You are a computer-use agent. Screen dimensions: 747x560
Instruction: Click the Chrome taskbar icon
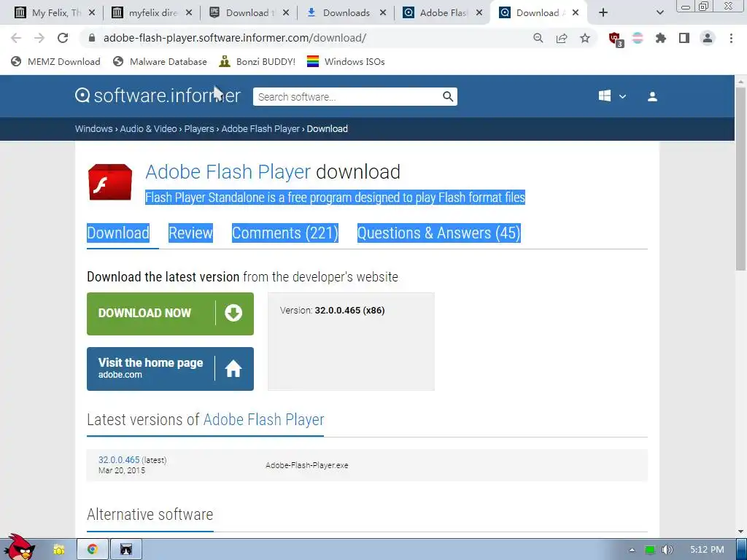tap(93, 550)
